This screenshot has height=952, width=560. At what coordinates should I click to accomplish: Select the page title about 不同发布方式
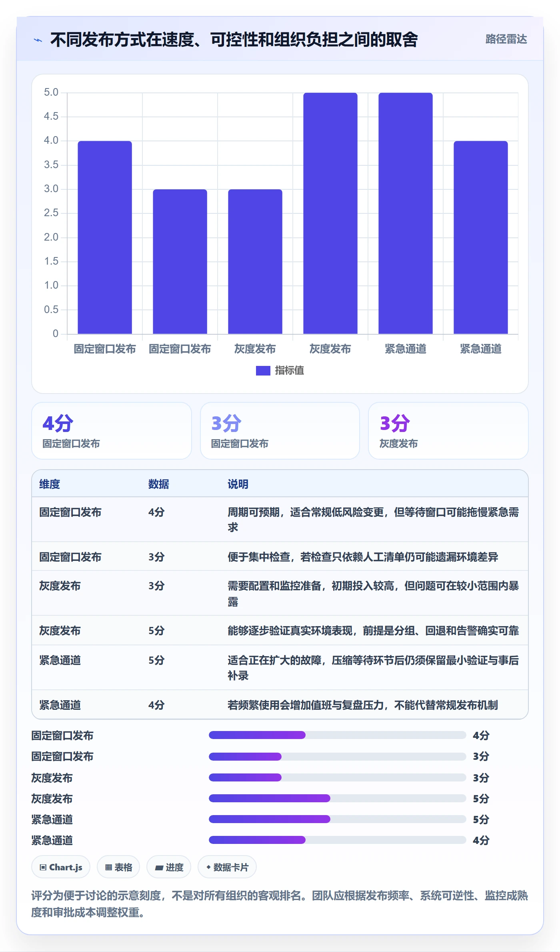(x=234, y=40)
